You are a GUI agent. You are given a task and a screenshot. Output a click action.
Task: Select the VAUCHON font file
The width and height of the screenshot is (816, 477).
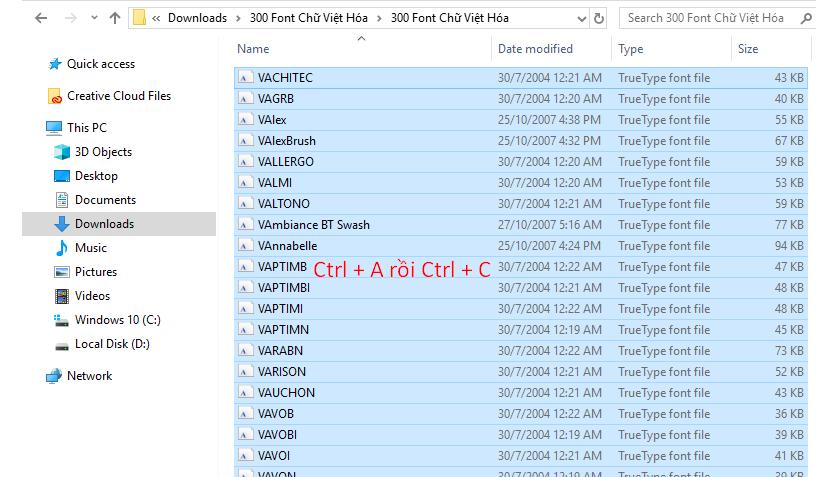point(520,393)
